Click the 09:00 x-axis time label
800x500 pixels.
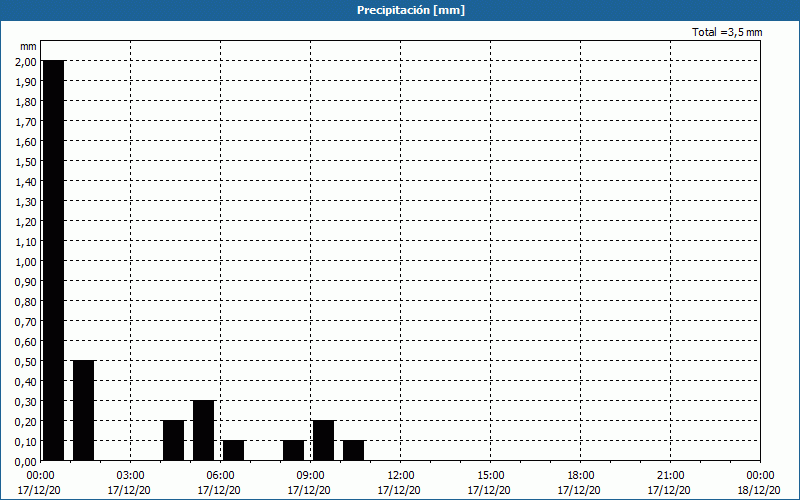pyautogui.click(x=310, y=476)
